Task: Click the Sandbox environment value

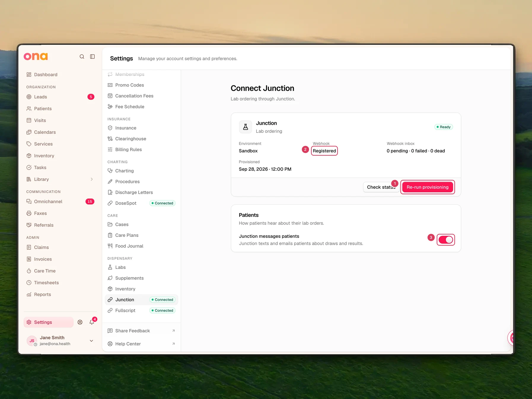Action: [248, 151]
